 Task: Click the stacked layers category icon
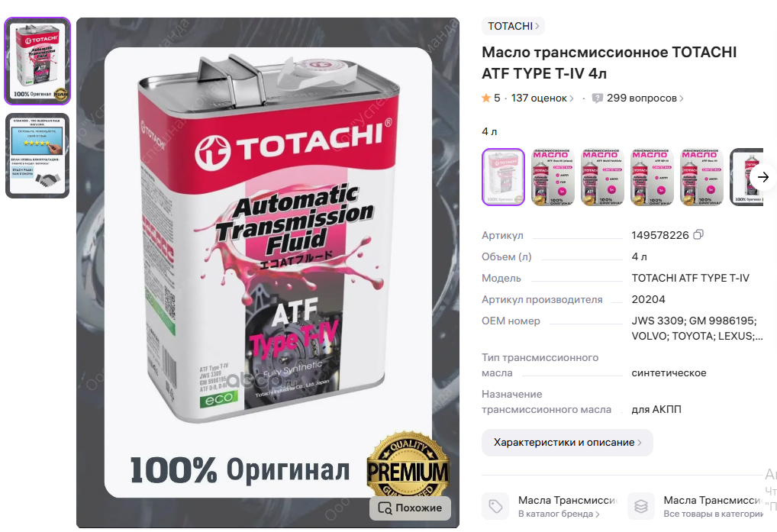(x=640, y=506)
